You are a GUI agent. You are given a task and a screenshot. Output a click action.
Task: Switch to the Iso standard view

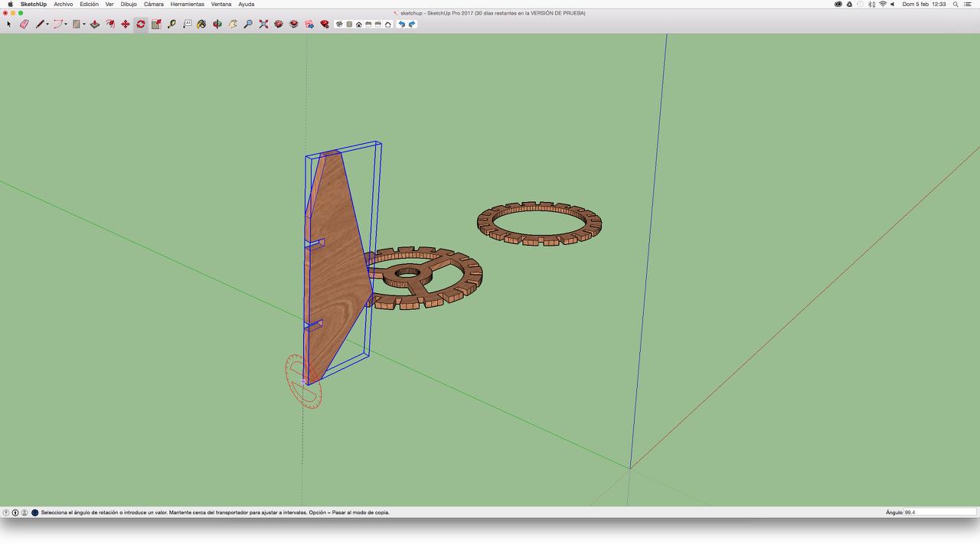tap(339, 24)
